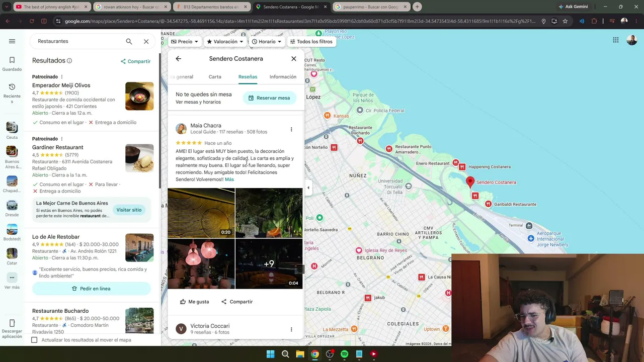644x362 pixels.
Task: Click the Iglesia Rey de Reyes marker
Action: click(x=359, y=250)
